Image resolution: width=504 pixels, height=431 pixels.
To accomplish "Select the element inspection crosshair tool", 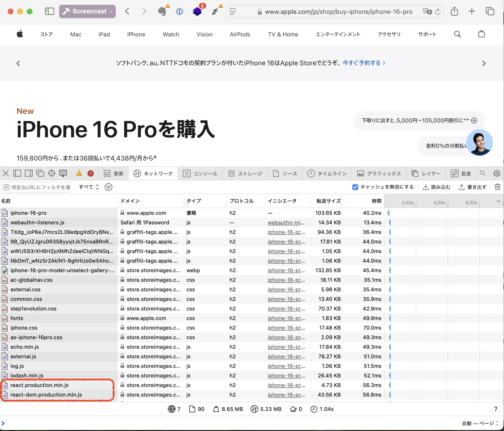I will coord(51,173).
